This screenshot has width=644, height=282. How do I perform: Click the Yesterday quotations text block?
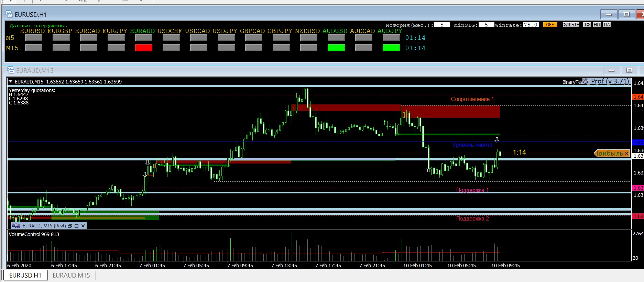pos(32,97)
